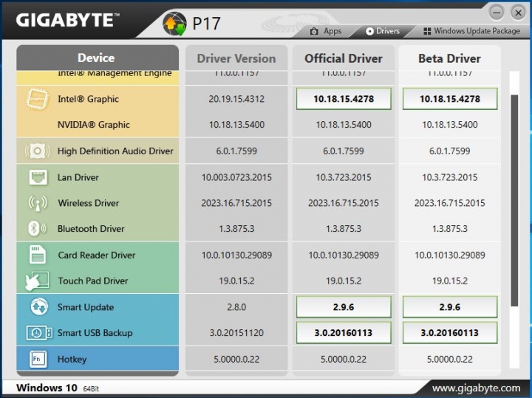Select the Intel® Graphic device name

(x=88, y=99)
